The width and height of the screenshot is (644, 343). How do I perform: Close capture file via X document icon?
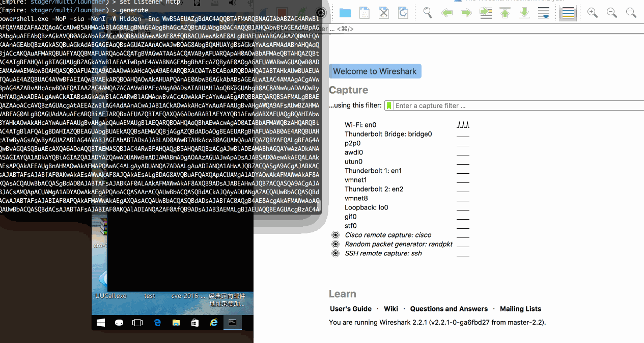pos(384,13)
